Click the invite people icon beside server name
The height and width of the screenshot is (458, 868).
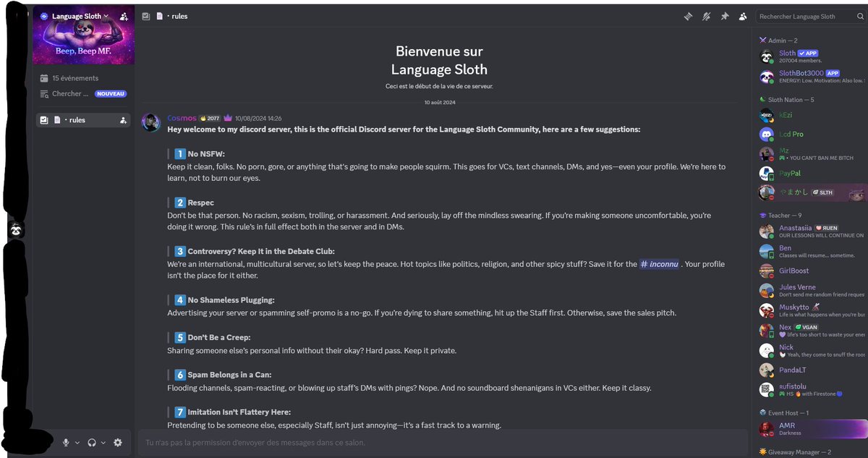124,16
